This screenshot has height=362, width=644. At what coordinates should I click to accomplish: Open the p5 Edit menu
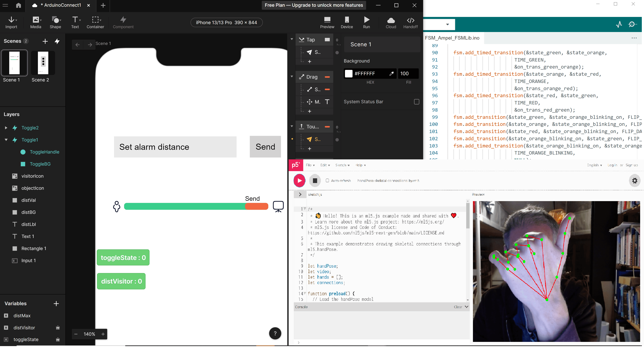[325, 165]
